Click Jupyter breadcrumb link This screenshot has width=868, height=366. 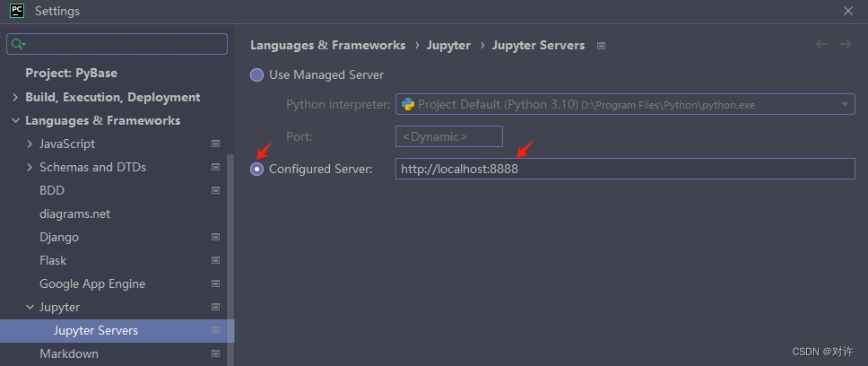(x=448, y=46)
